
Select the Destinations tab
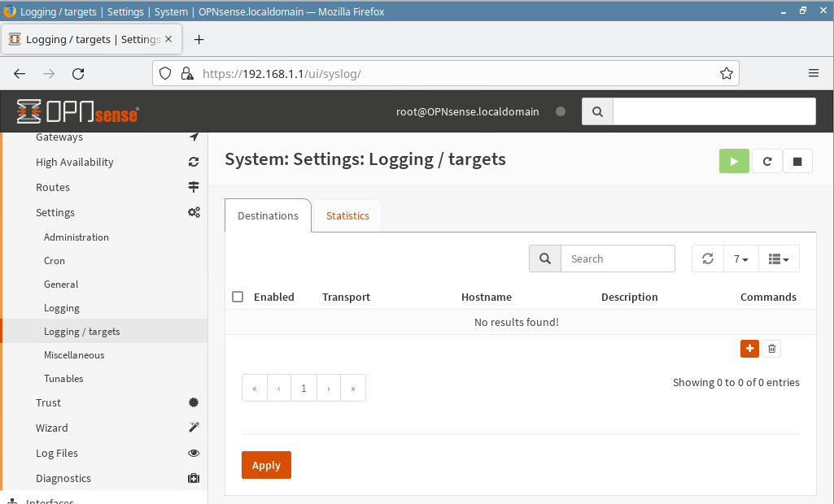(268, 216)
